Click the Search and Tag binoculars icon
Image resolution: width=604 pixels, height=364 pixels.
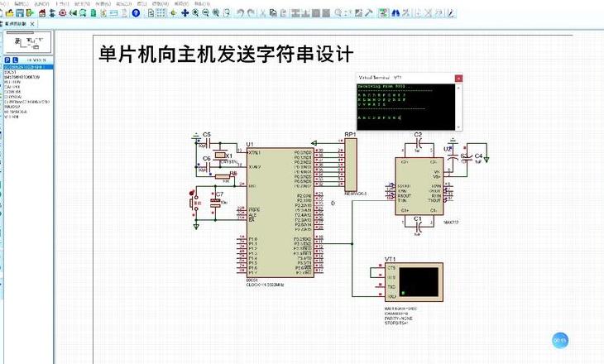pyautogui.click(x=395, y=13)
